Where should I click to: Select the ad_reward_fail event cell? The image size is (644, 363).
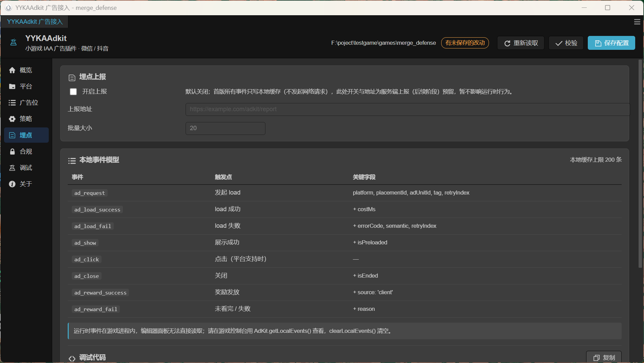96,309
